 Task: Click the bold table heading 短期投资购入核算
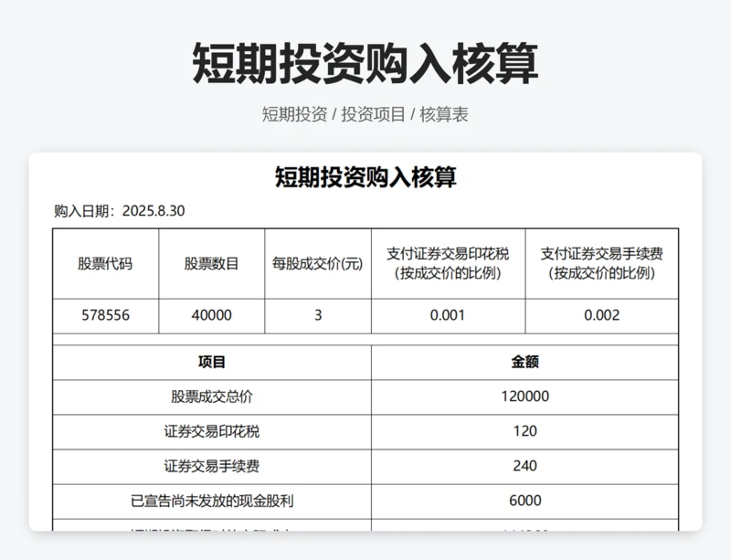pos(365,177)
